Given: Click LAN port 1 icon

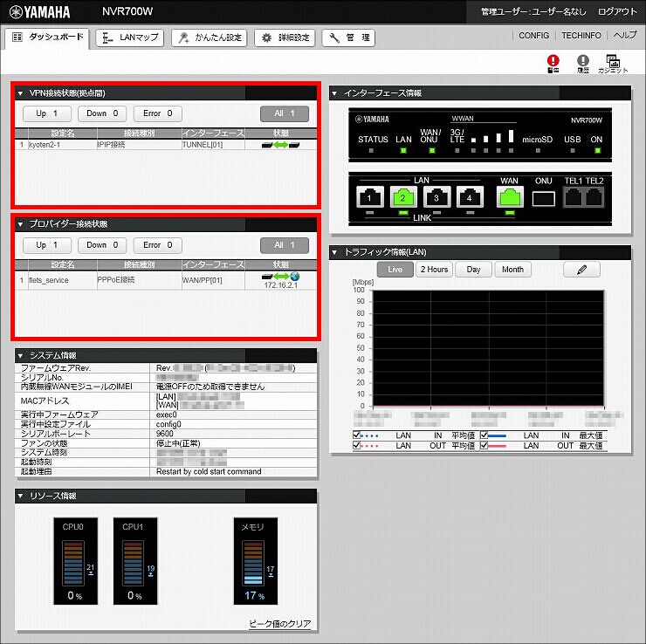Looking at the screenshot, I should tap(369, 197).
